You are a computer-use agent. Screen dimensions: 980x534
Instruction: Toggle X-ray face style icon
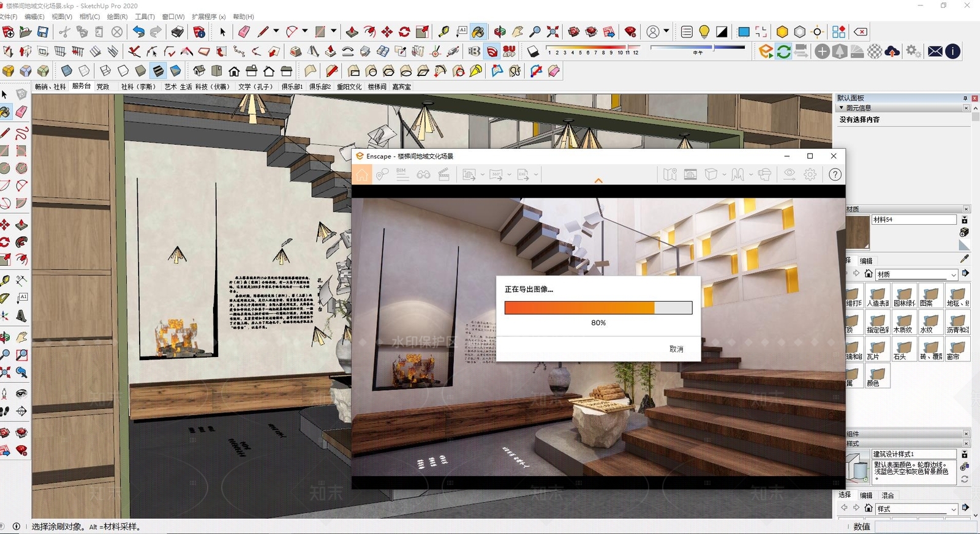[66, 71]
